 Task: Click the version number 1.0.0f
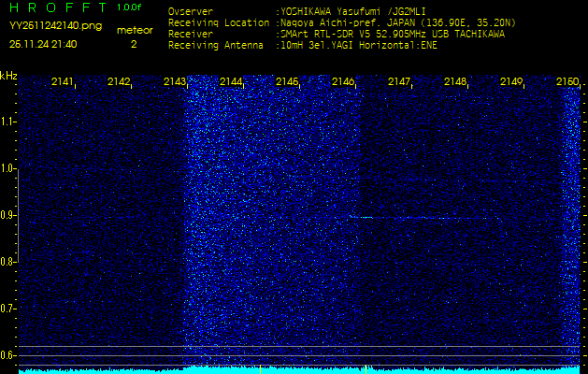(129, 7)
